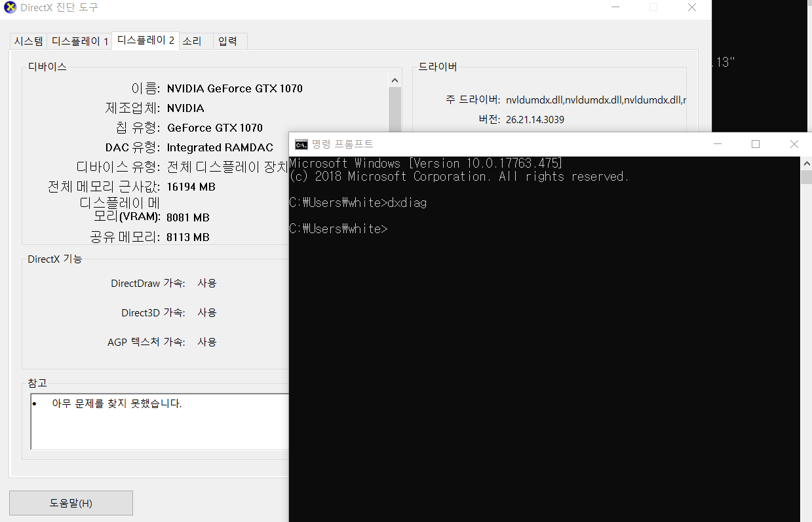The width and height of the screenshot is (812, 522).
Task: Click the last C:\Users\white> prompt line
Action: pos(338,229)
